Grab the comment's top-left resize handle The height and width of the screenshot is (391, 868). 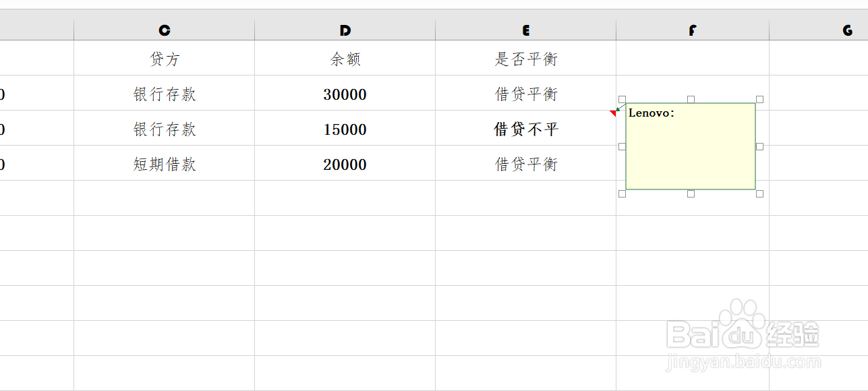(x=622, y=99)
